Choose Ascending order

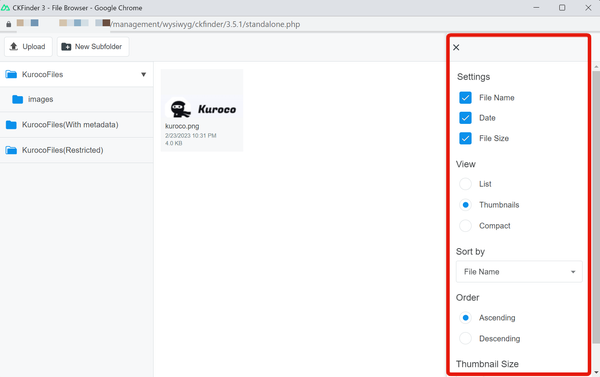pos(465,318)
